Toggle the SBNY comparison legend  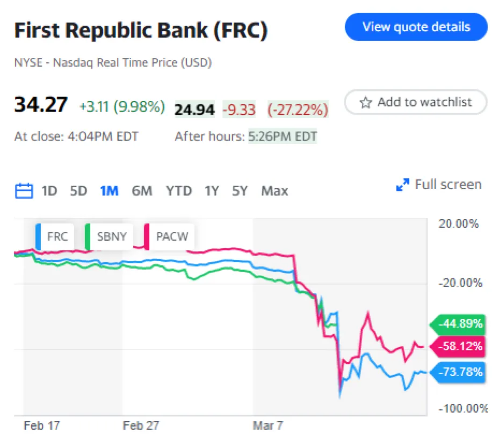click(x=110, y=236)
